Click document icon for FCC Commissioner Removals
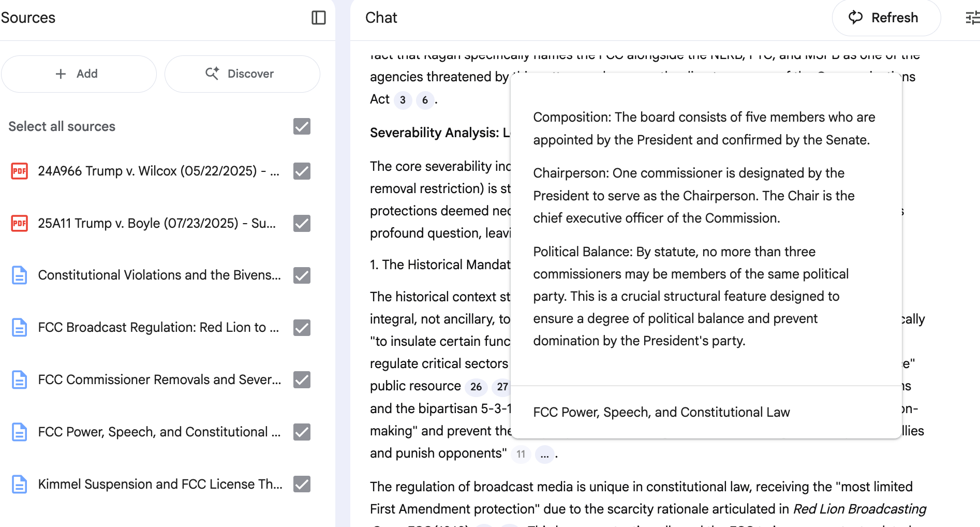 click(20, 380)
